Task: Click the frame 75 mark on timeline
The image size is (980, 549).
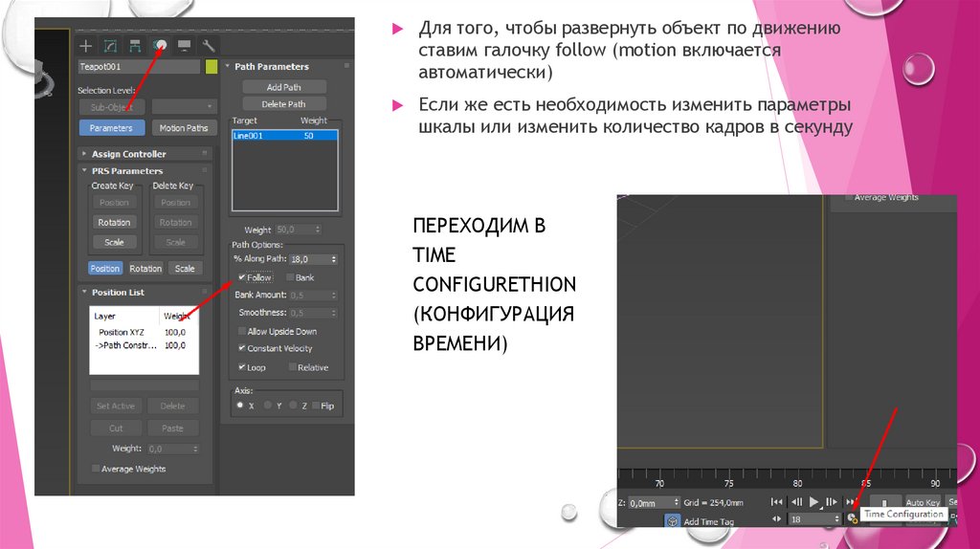Action: click(728, 483)
